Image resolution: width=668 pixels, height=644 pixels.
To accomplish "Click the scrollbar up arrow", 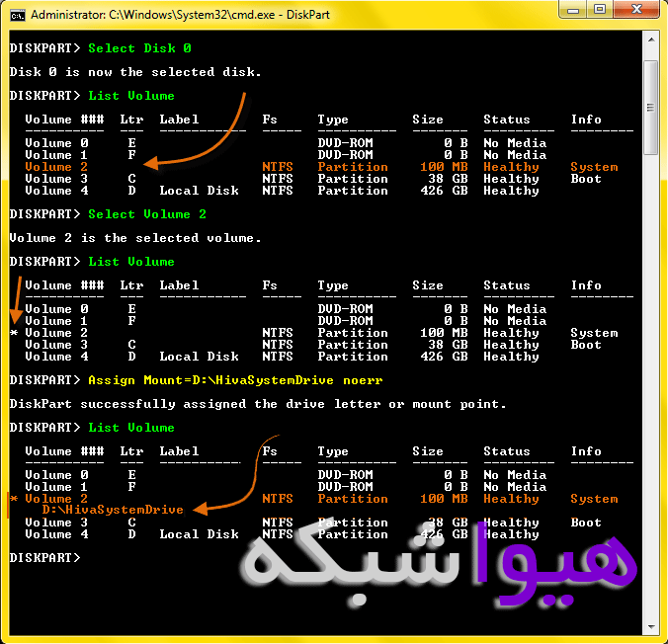I will pos(651,40).
